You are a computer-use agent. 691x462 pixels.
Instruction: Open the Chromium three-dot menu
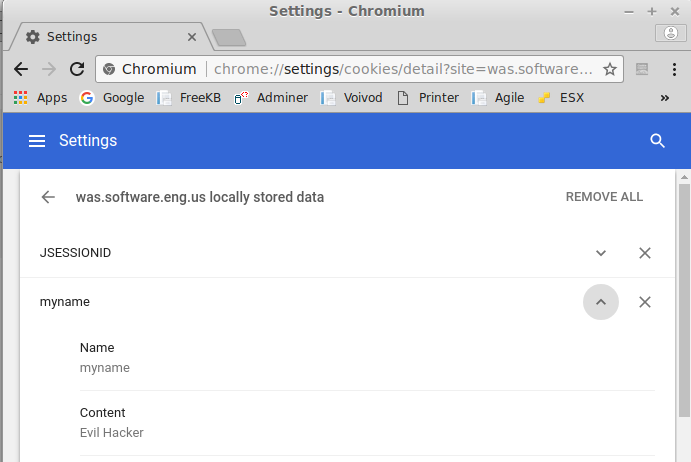click(674, 69)
